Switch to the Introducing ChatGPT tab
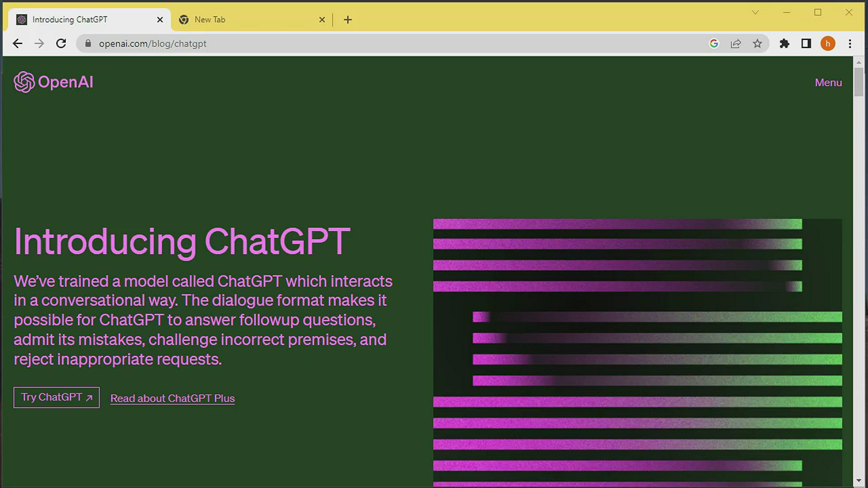 [x=90, y=19]
